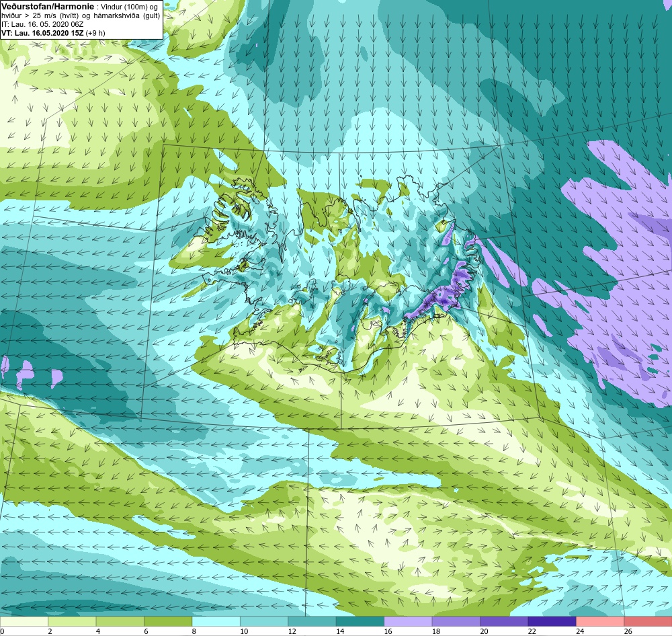Click the pale yellow 0–2 m/s legend swatch
Image resolution: width=672 pixels, height=636 pixels.
[24, 621]
